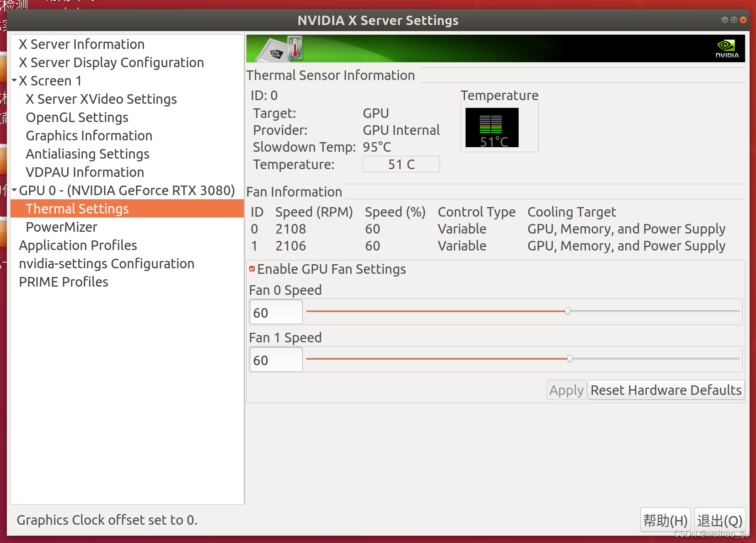The height and width of the screenshot is (543, 756).
Task: Open Antialiasing Settings
Action: (x=88, y=154)
